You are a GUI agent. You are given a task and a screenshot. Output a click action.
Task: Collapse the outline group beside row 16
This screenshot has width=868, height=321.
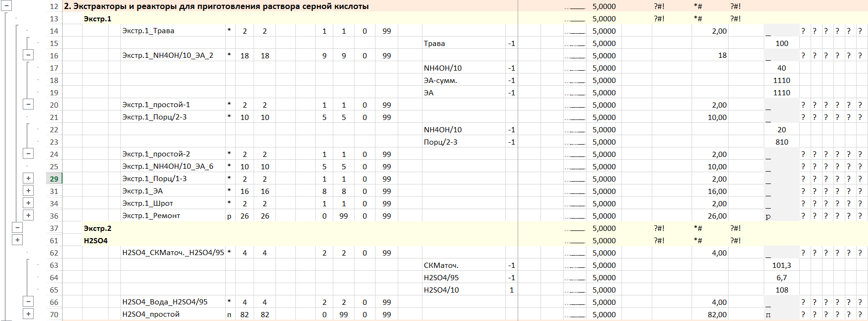(x=28, y=55)
